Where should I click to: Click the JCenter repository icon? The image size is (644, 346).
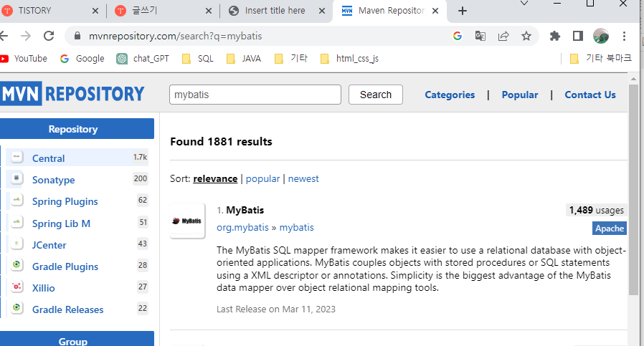pos(16,244)
